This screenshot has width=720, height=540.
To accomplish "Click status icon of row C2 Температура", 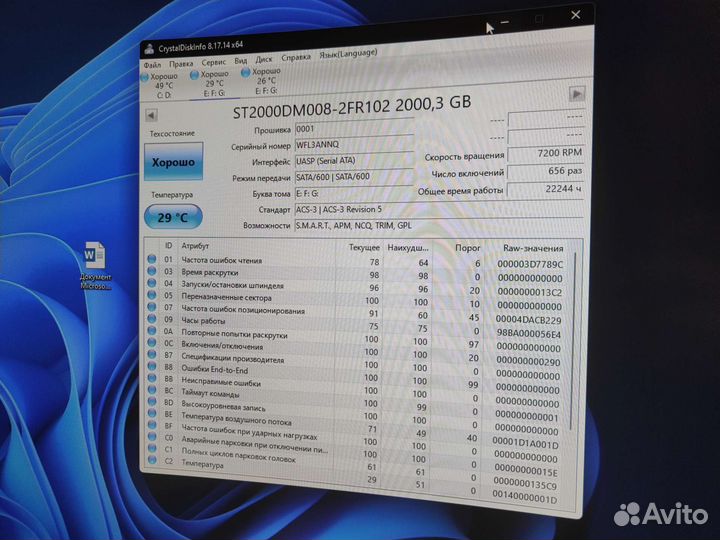I will pos(152,459).
